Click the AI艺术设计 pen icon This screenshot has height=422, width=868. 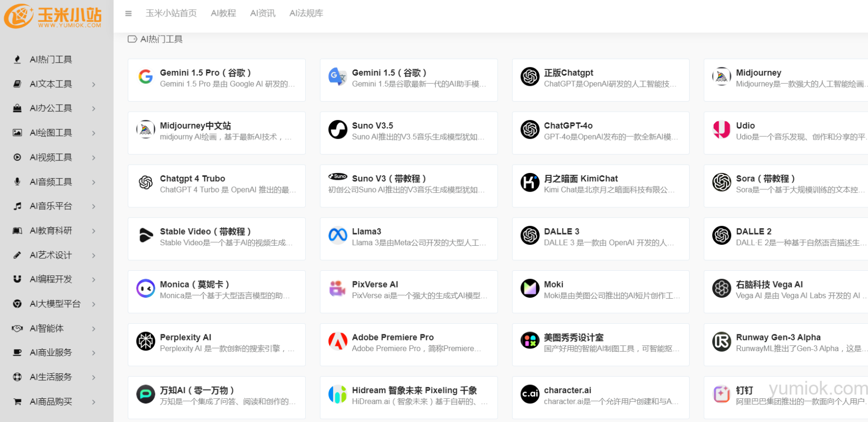17,255
